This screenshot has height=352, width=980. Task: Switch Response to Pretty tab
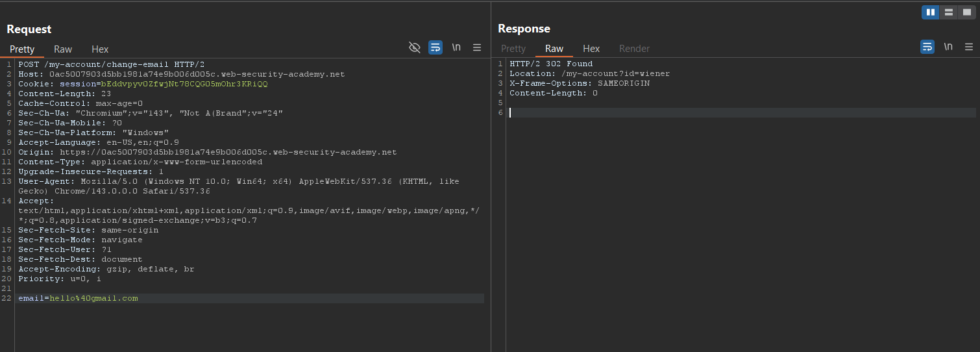coord(513,49)
